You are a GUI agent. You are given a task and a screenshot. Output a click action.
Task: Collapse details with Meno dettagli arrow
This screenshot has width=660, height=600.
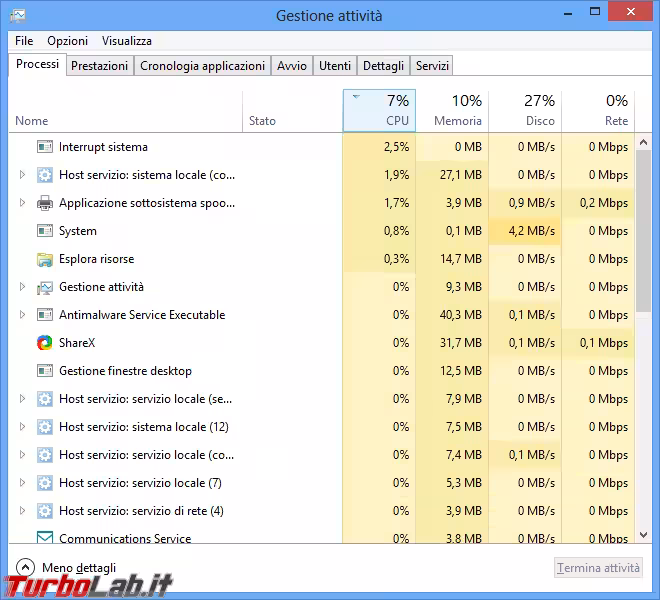pyautogui.click(x=26, y=568)
